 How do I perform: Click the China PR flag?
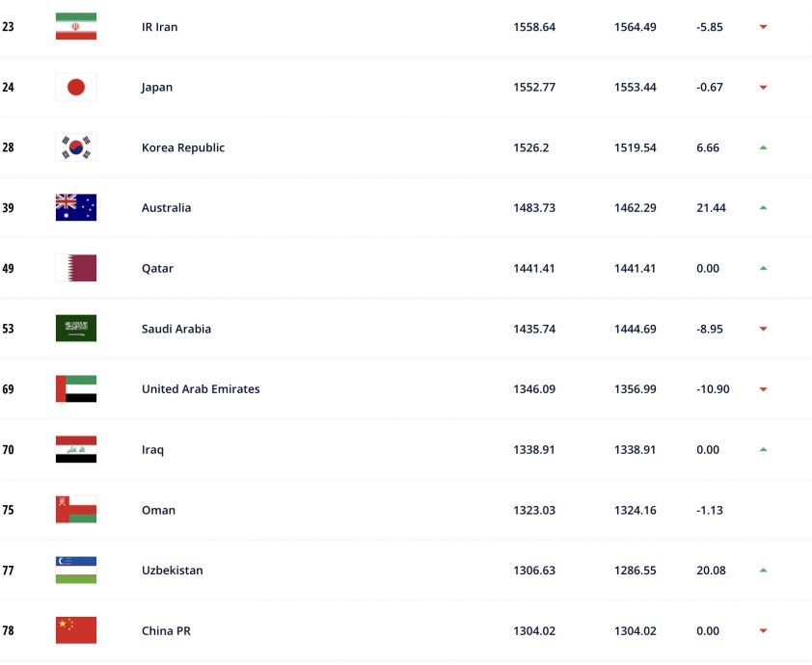(76, 630)
